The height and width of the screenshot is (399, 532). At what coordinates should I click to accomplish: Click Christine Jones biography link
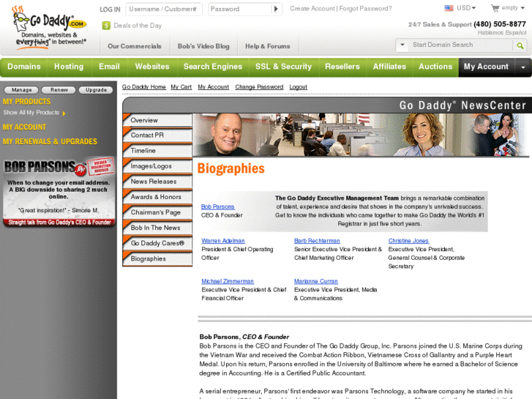pyautogui.click(x=408, y=240)
